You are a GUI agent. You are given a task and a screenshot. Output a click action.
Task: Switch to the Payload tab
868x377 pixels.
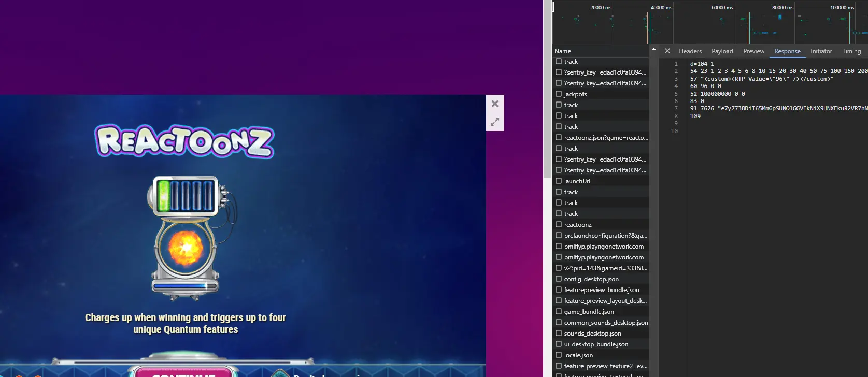(722, 51)
